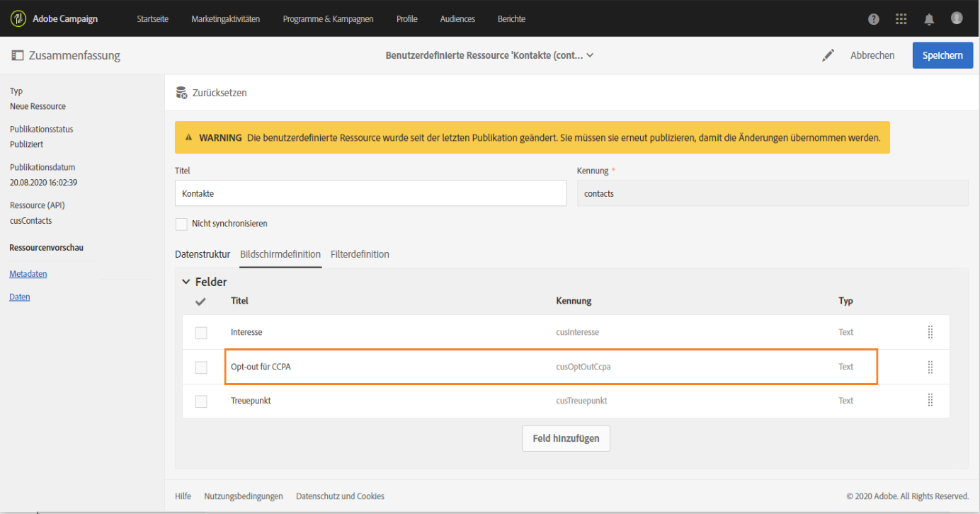Click the Zusammenfassung panel toggle icon
Screen dimensions: 980x514
tap(17, 55)
